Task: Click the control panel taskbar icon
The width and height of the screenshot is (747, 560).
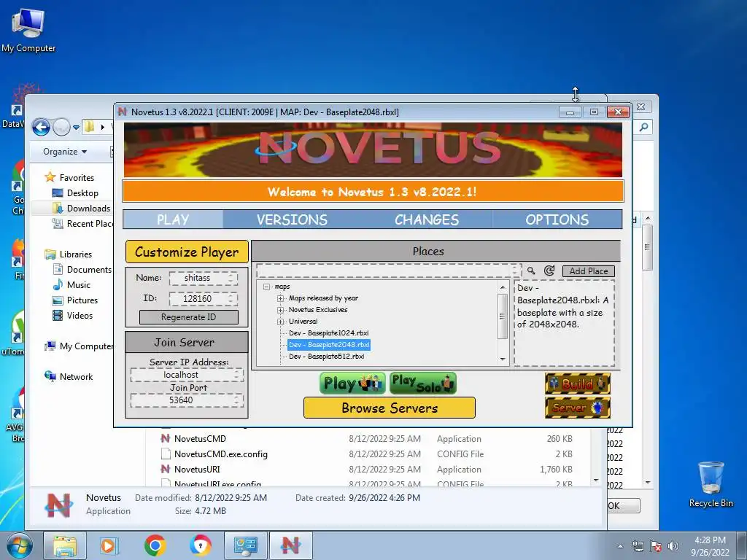Action: point(246,545)
